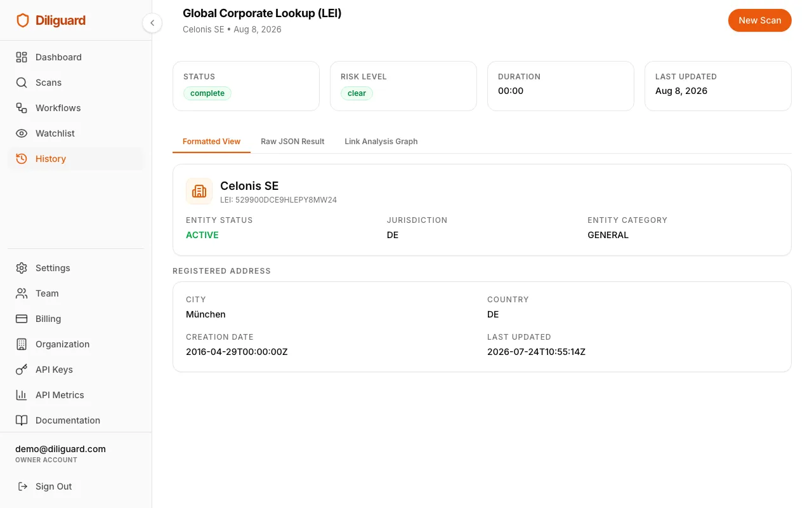This screenshot has width=812, height=508.
Task: Open the Team page label
Action: tap(47, 293)
